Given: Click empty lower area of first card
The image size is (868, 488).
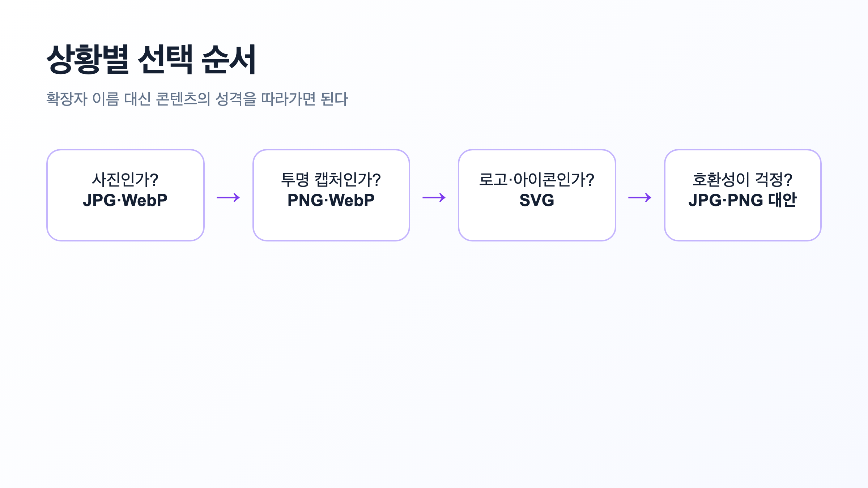Looking at the screenshot, I should point(125,225).
